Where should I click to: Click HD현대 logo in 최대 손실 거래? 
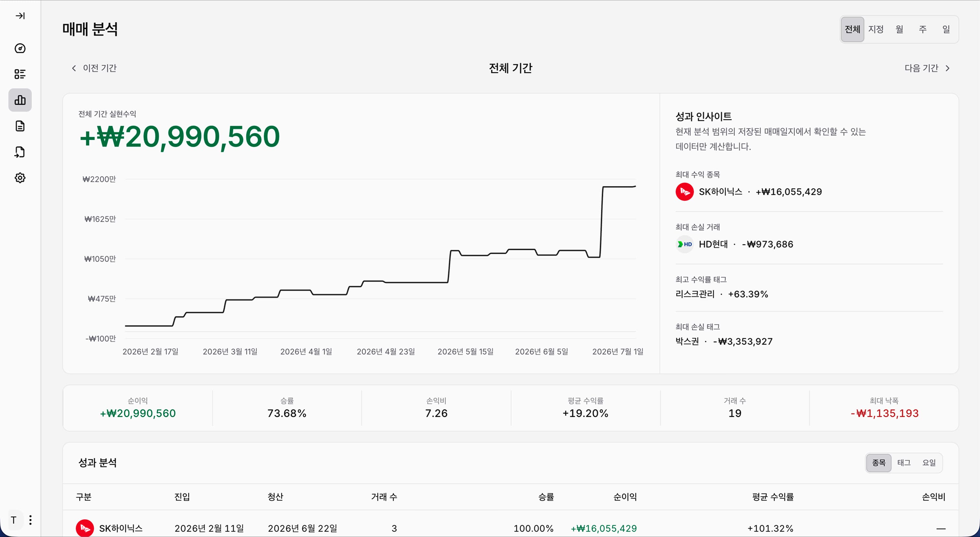684,244
